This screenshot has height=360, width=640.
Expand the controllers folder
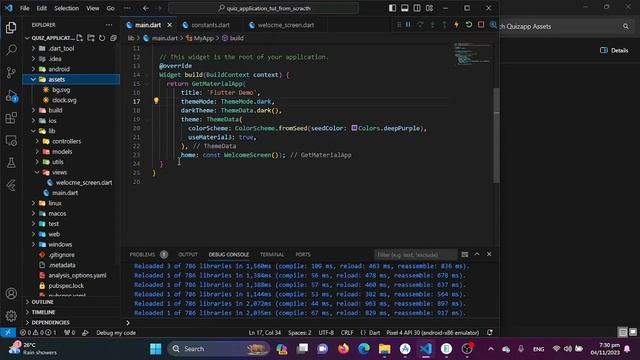click(37, 141)
